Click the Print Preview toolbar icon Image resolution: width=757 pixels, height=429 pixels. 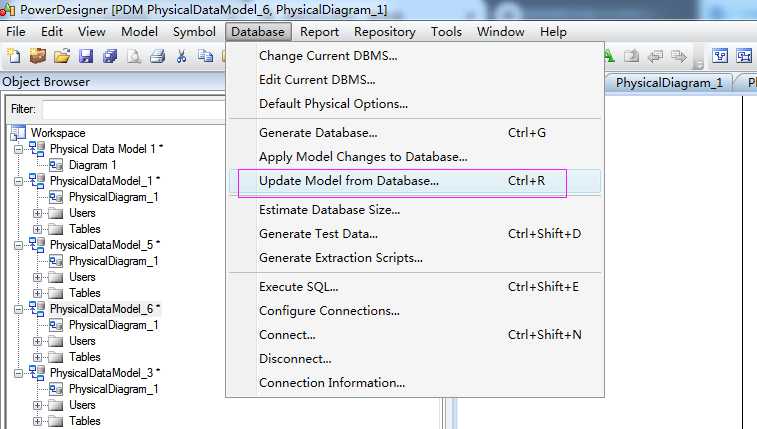(x=134, y=56)
